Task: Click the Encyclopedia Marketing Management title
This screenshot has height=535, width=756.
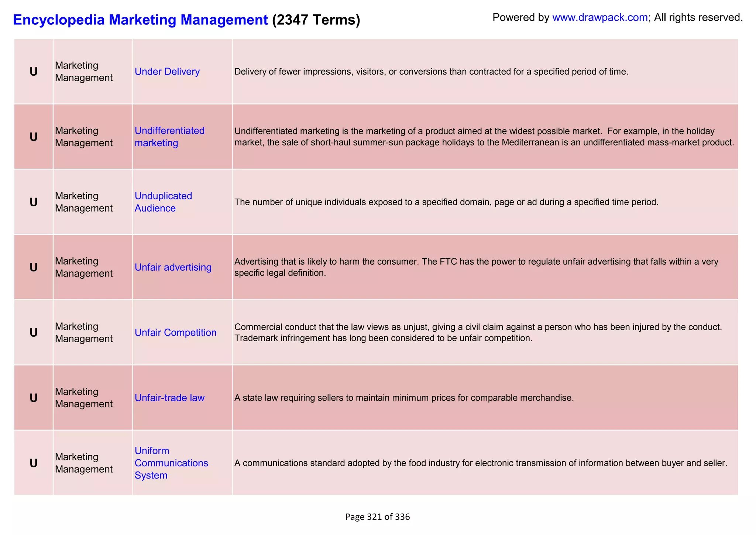Action: click(140, 20)
